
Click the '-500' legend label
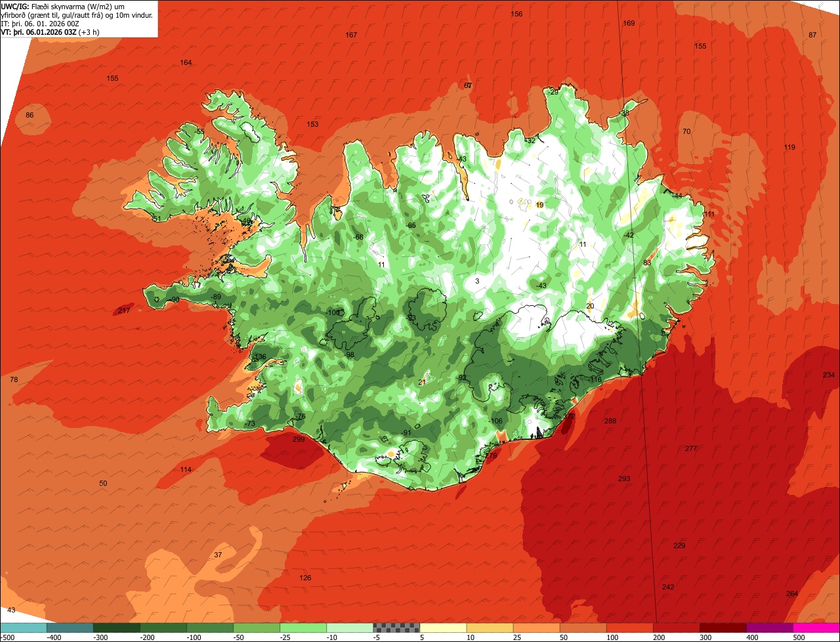(x=7, y=637)
